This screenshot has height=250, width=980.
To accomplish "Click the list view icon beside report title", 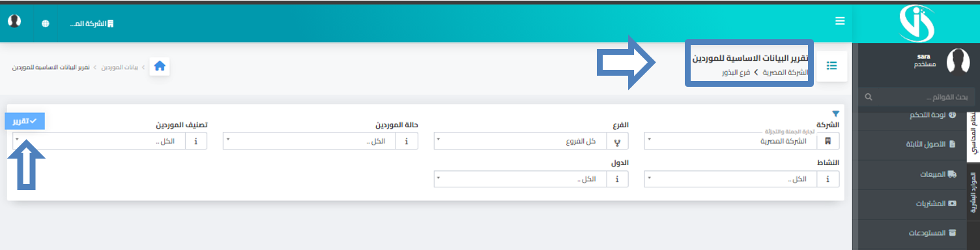I will (x=831, y=66).
